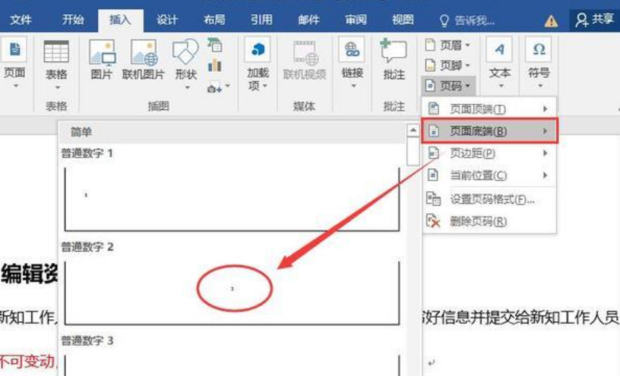Select the 普通数字 1 page number thumbnail
This screenshot has height=376, width=620.
[232, 199]
